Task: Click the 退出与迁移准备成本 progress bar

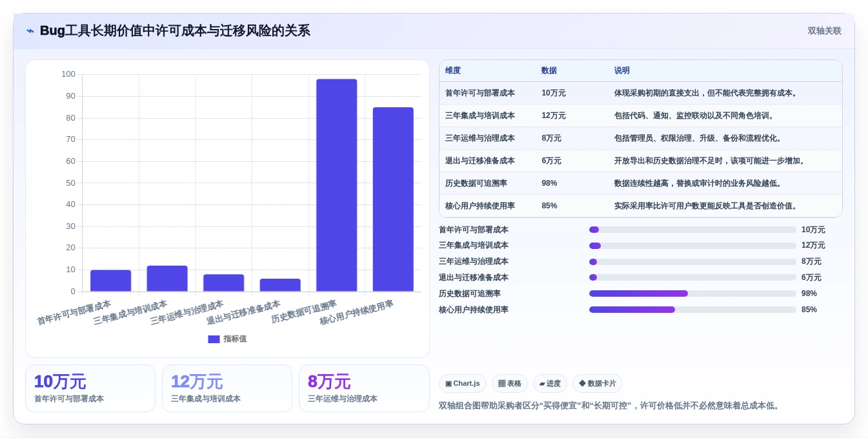Action: (692, 277)
